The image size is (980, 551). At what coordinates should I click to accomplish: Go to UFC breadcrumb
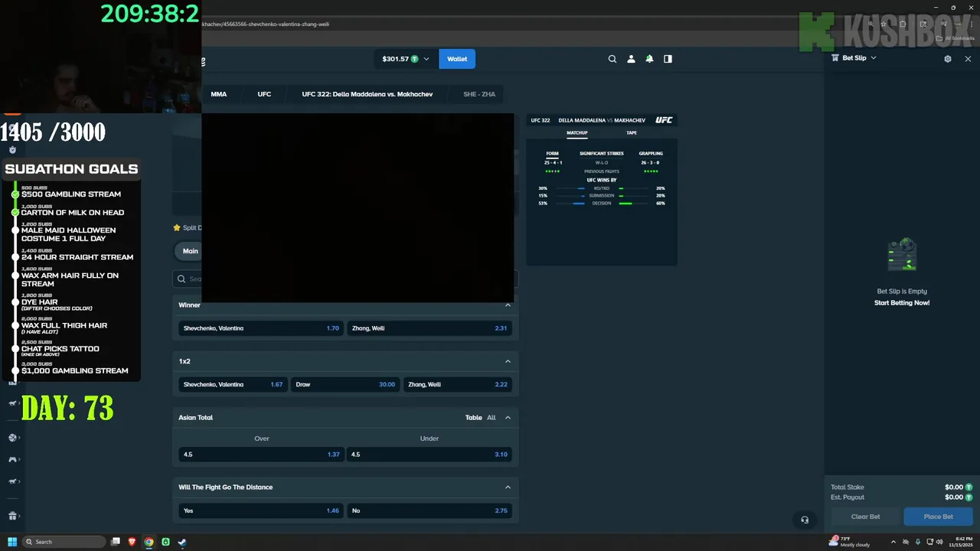point(264,94)
